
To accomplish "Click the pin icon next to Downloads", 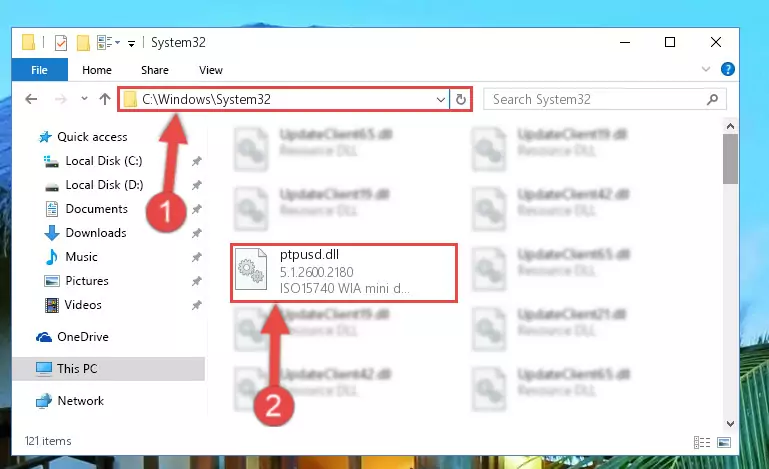I will coord(197,233).
